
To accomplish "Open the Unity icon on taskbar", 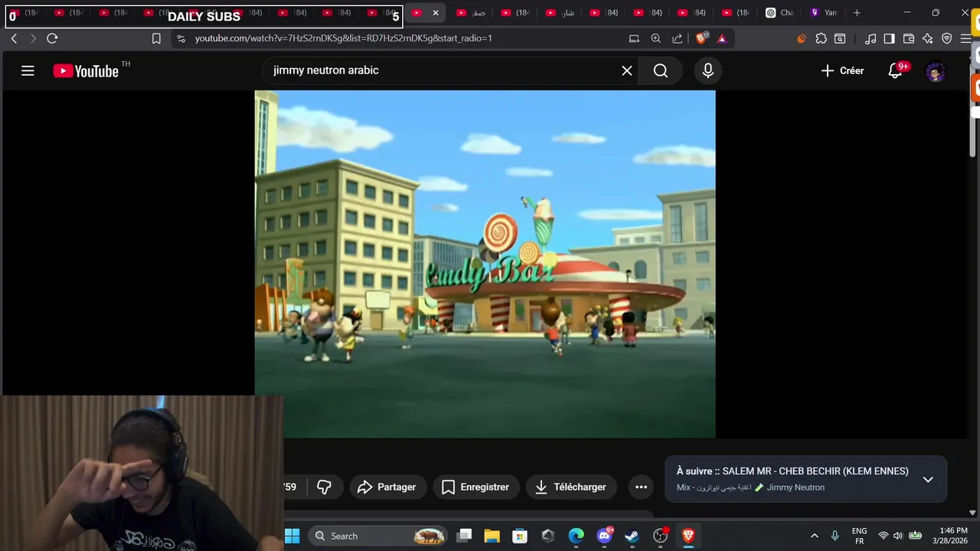I will pyautogui.click(x=547, y=536).
